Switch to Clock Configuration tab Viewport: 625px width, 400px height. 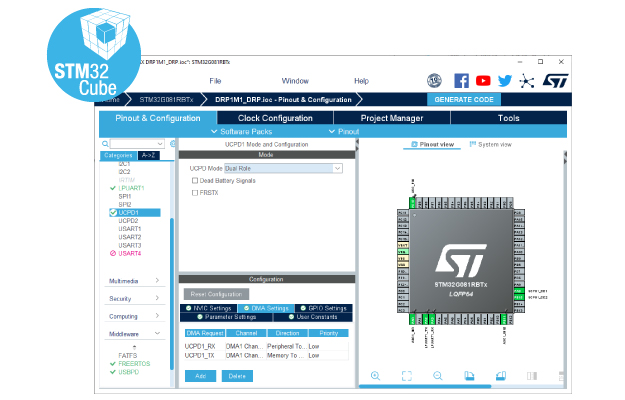(275, 118)
